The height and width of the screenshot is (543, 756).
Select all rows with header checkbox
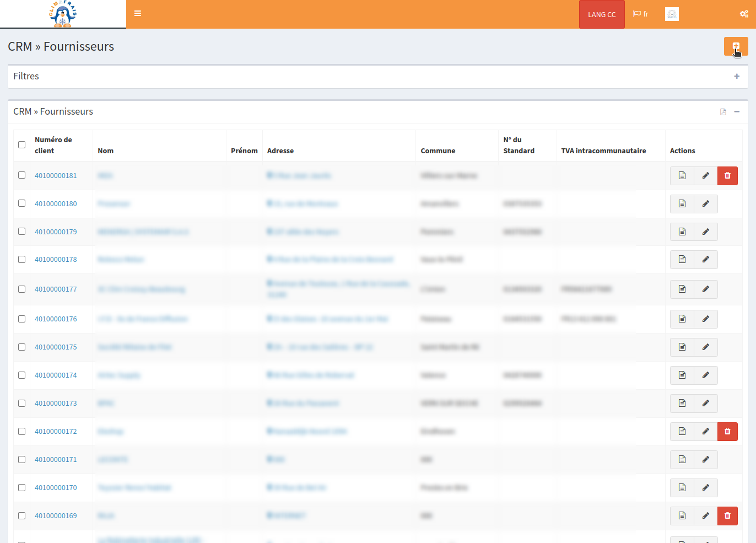point(21,145)
